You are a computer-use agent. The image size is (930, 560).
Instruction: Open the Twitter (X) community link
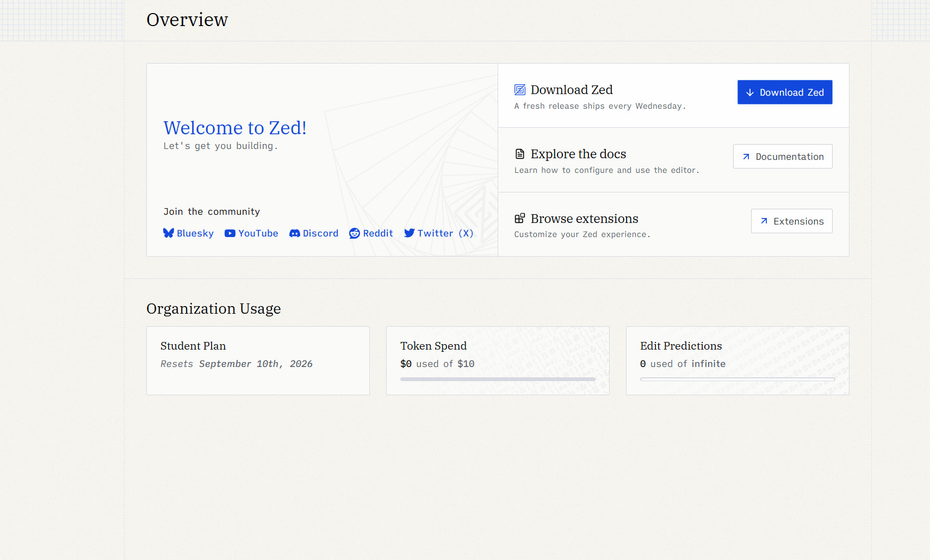[439, 233]
